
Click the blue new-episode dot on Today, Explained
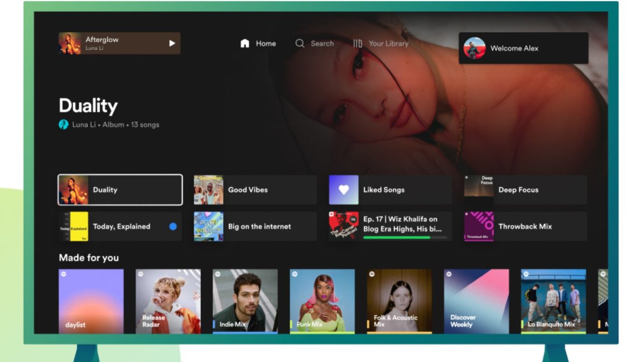pos(173,226)
